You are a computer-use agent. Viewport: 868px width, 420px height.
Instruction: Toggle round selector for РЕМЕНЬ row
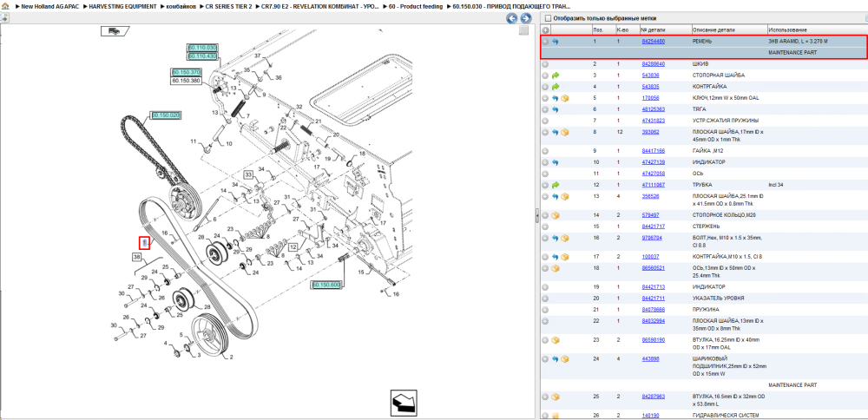[x=545, y=42]
